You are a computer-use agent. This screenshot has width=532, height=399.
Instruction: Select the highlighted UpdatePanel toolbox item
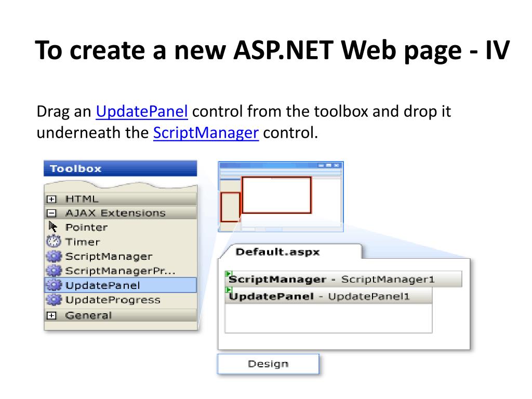point(121,285)
